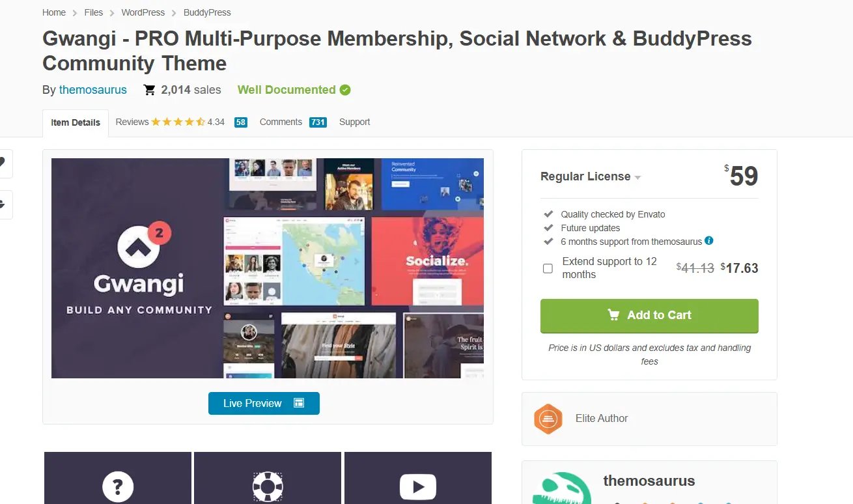Click the WordPress breadcrumb link

[143, 12]
